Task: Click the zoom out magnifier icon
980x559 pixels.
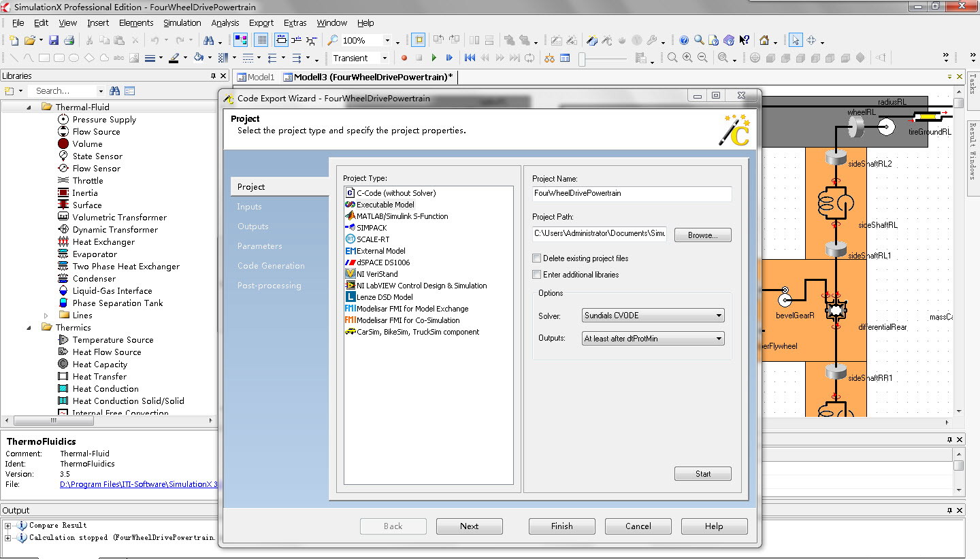Action: 702,58
